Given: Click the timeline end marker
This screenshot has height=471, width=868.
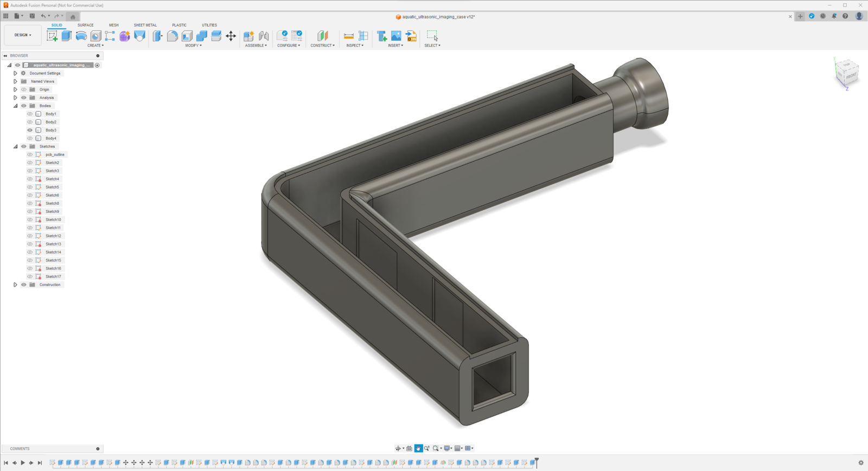Looking at the screenshot, I should (x=537, y=462).
